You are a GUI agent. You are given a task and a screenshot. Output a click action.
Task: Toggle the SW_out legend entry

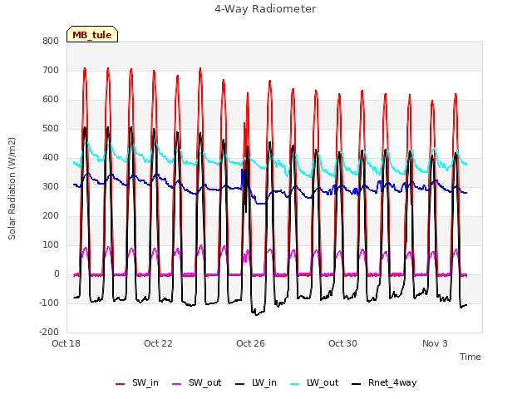click(x=197, y=383)
